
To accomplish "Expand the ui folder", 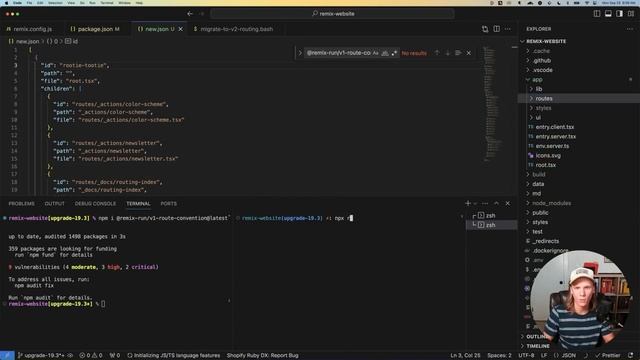I will (538, 118).
